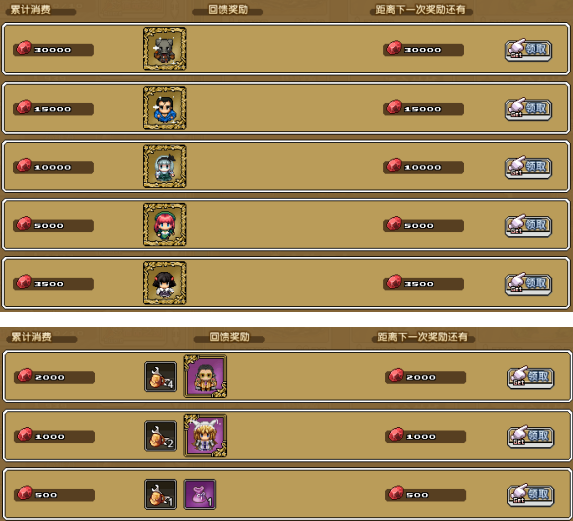This screenshot has height=521, width=573.
Task: Click the 30000 gem remaining amount bar
Action: 424,49
